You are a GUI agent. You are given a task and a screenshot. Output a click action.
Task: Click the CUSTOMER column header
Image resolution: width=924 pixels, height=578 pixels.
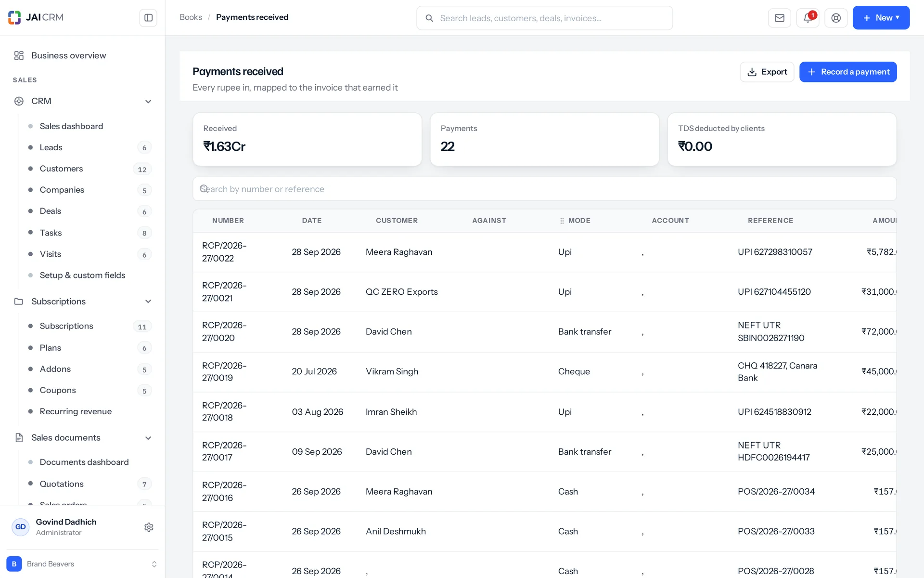coord(397,221)
